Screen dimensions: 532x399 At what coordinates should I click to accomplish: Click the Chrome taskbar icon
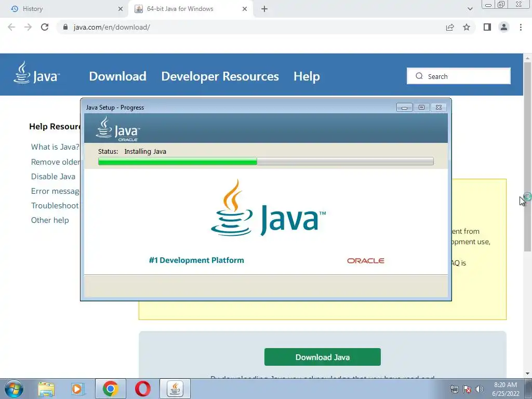pos(110,389)
